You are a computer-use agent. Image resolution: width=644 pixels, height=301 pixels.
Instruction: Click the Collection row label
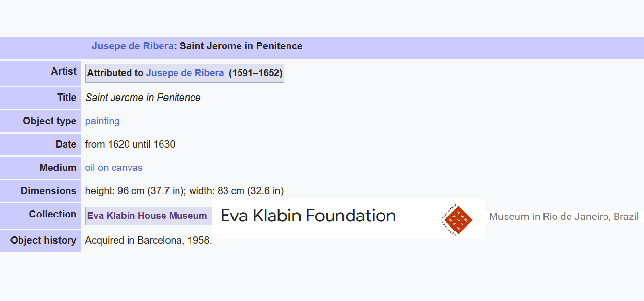[53, 214]
